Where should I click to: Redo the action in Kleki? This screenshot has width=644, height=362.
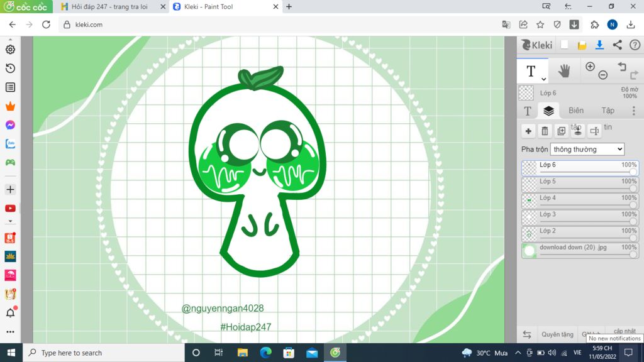click(634, 75)
